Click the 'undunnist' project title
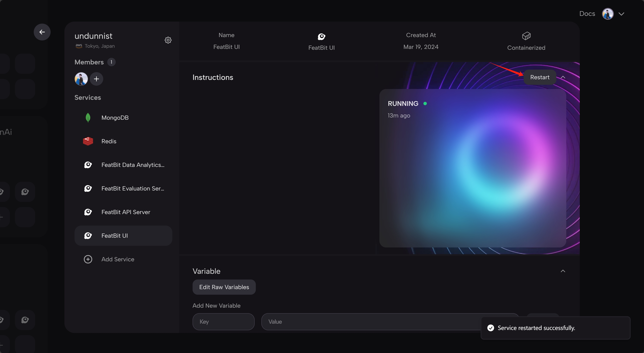644x353 pixels. pyautogui.click(x=93, y=36)
